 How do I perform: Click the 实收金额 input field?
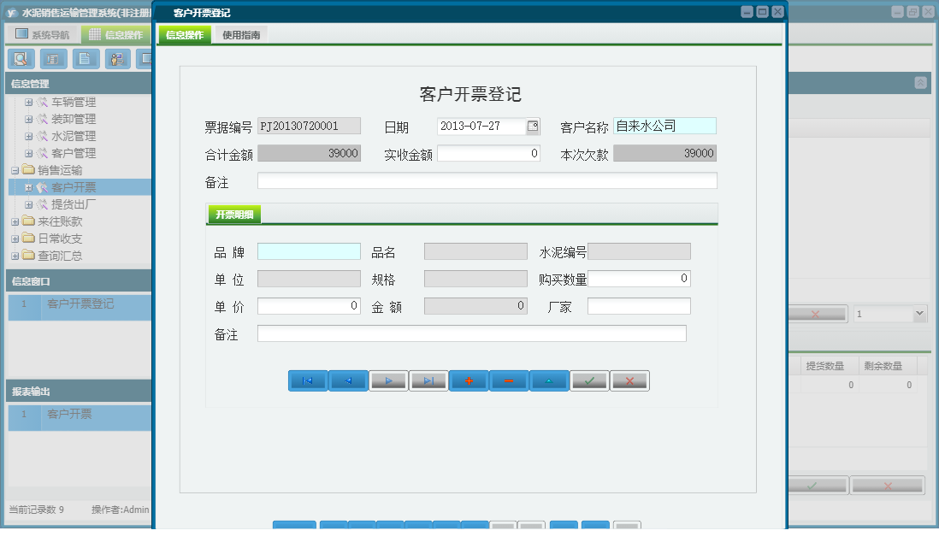click(x=488, y=154)
